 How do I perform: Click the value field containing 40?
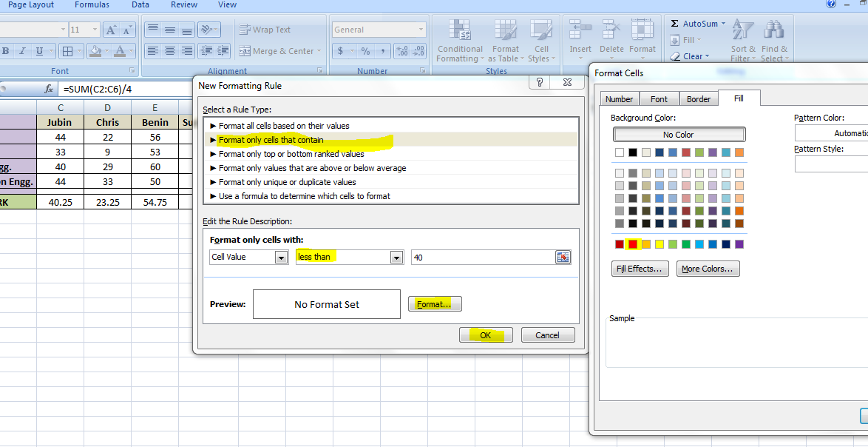[484, 258]
